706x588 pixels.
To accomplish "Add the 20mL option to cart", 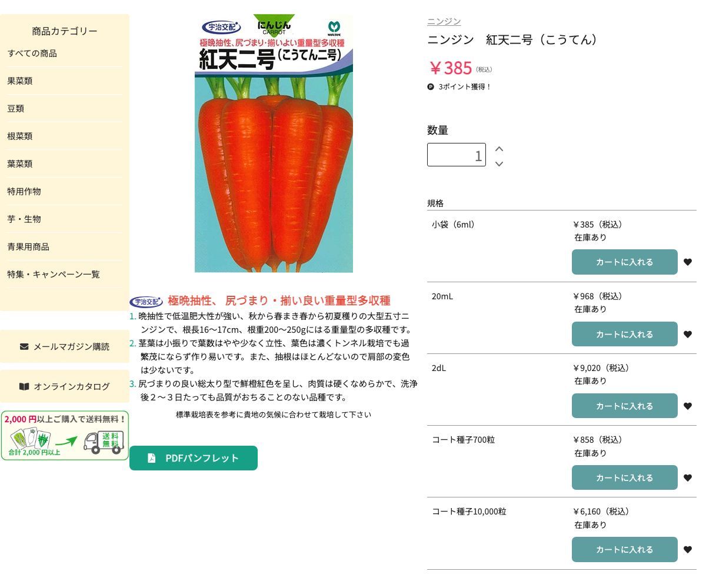I will pos(624,334).
